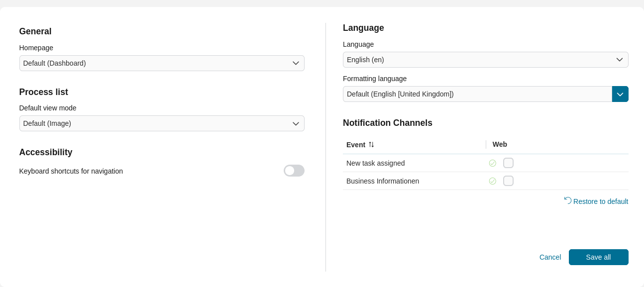The height and width of the screenshot is (287, 644).
Task: Click the Cancel link
Action: coord(550,257)
